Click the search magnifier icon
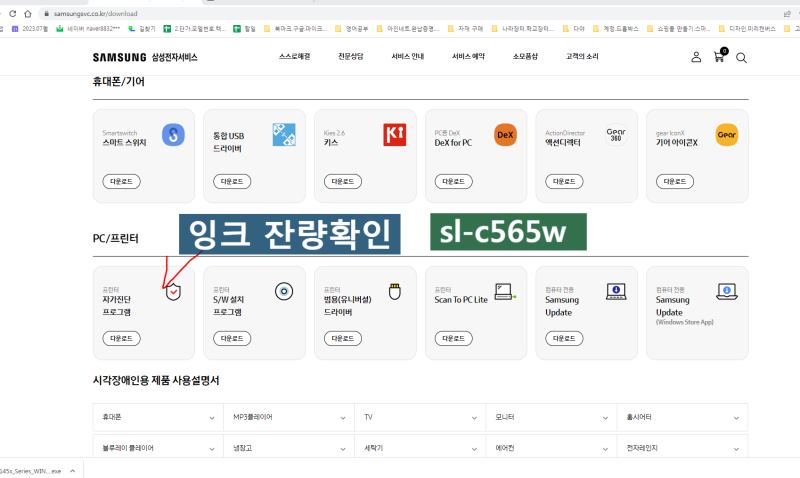This screenshot has height=478, width=800. click(x=741, y=58)
